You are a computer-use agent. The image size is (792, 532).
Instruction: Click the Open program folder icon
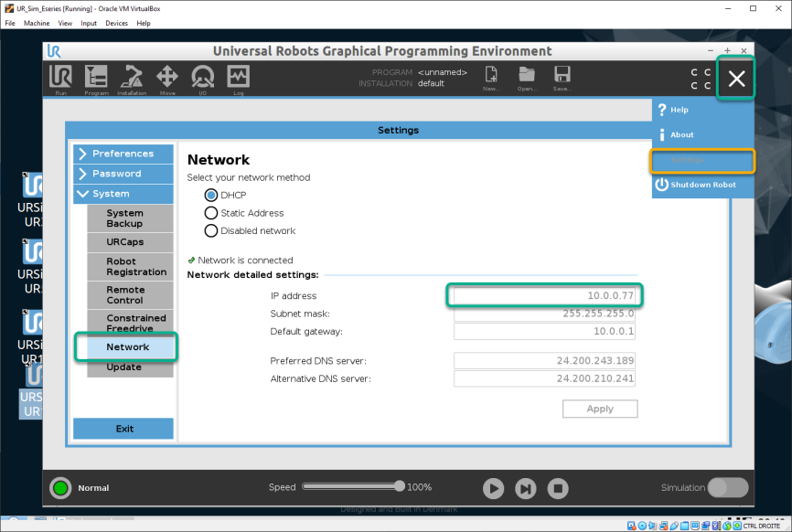pos(526,79)
